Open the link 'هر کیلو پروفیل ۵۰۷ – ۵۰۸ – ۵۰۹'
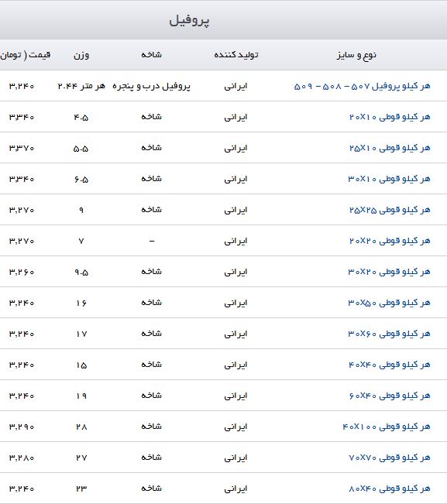Viewport: 447px width, 504px height. (362, 86)
